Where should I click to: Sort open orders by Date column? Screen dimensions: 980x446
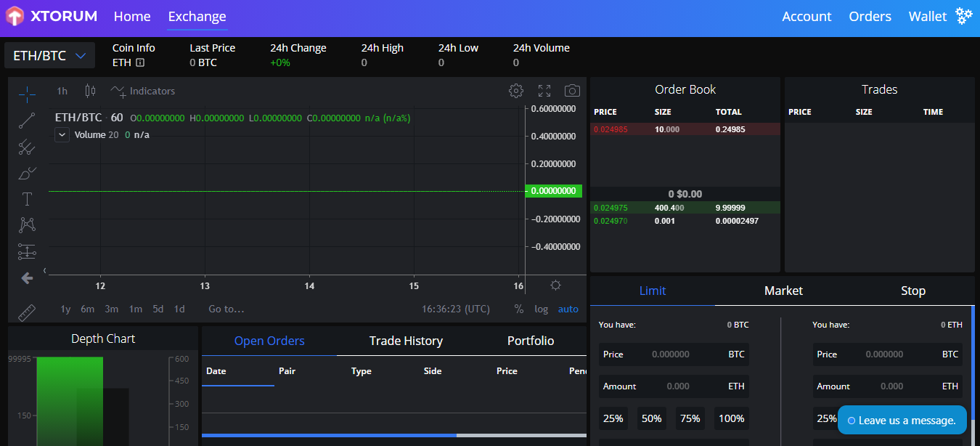pyautogui.click(x=216, y=371)
